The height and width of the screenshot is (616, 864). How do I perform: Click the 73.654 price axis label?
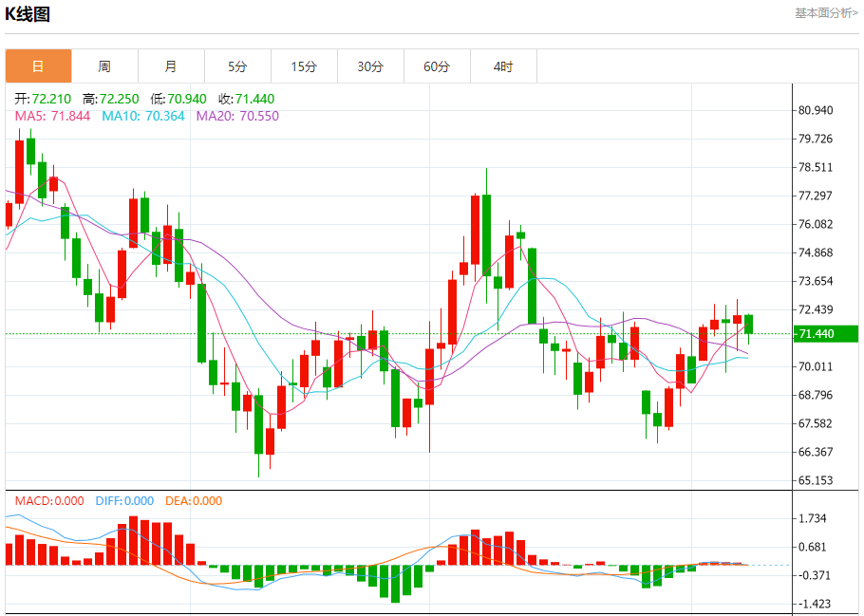[816, 281]
